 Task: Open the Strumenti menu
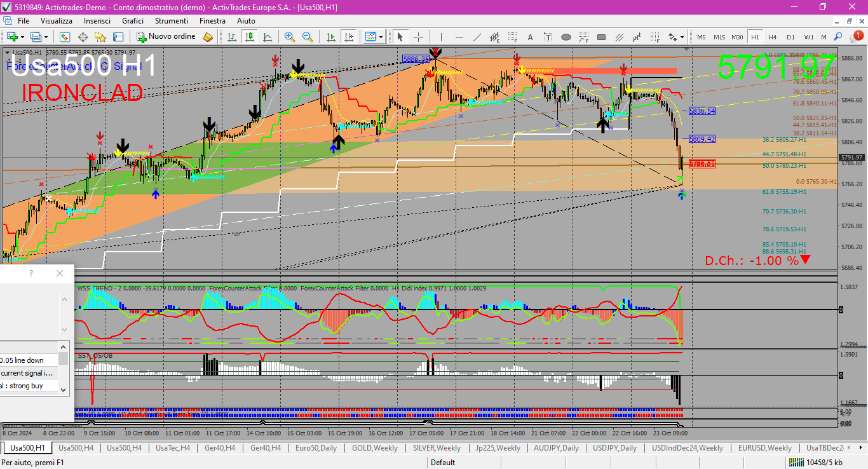tap(172, 21)
